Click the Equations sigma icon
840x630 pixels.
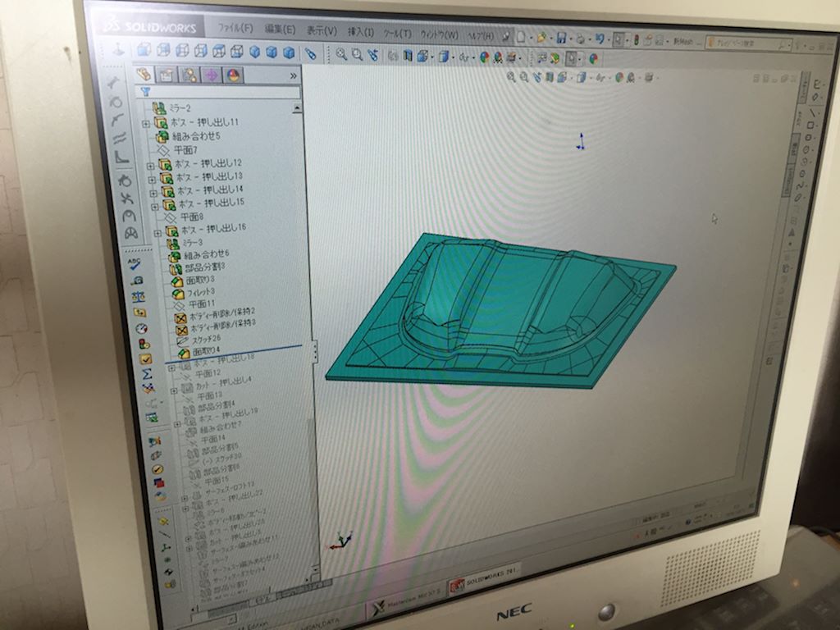click(148, 374)
